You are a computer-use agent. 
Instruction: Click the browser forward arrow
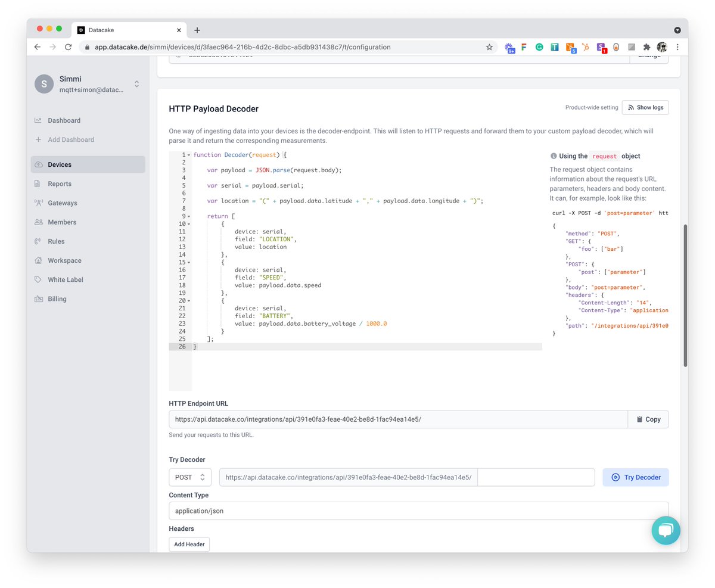(53, 47)
